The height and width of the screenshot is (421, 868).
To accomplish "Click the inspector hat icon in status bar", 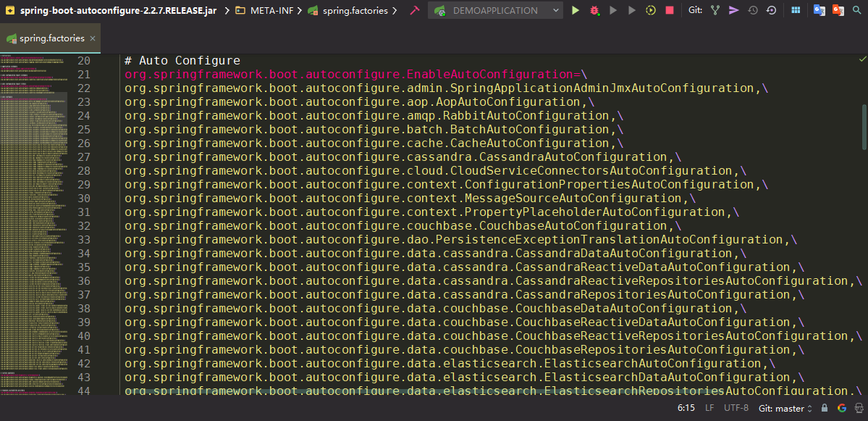I will click(x=858, y=408).
